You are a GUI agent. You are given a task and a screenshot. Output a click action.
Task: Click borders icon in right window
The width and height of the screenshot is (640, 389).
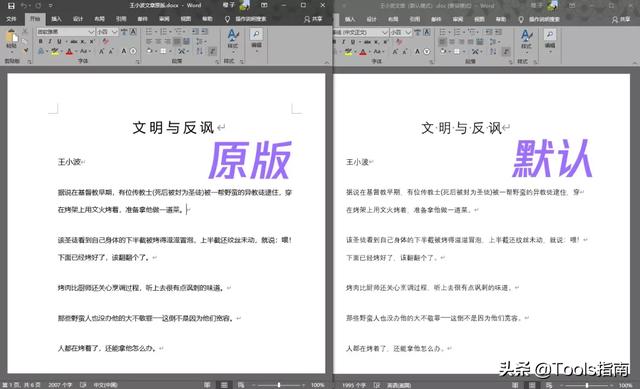[458, 51]
